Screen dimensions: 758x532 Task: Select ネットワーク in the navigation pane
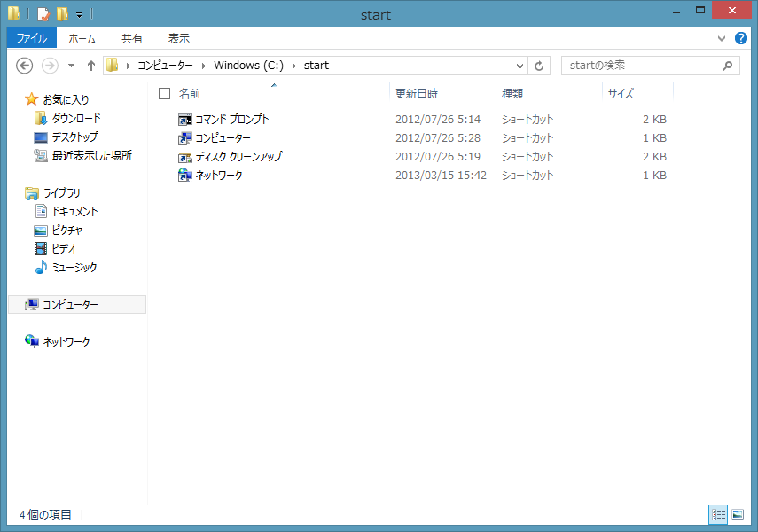point(66,342)
